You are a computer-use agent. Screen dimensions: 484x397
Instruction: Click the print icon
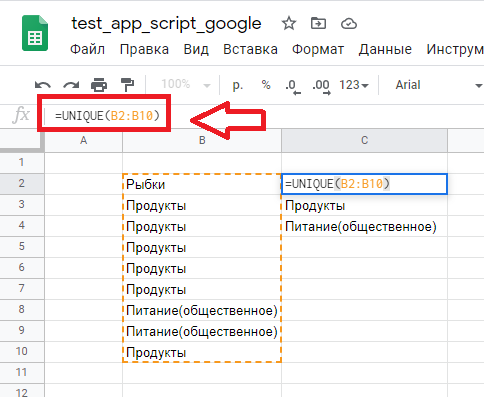(x=99, y=85)
